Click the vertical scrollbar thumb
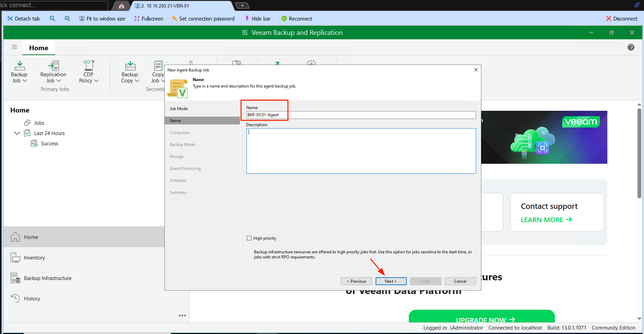Viewport: 644px width, 334px height. click(x=639, y=153)
